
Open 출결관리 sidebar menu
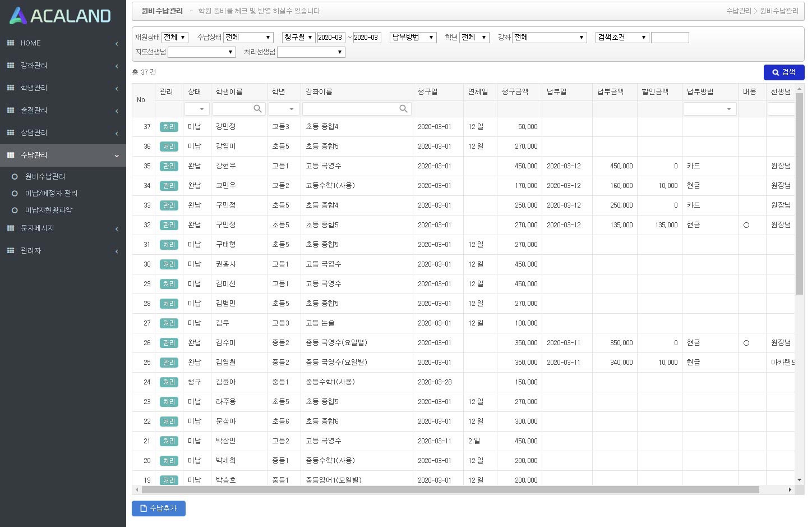[x=63, y=111]
